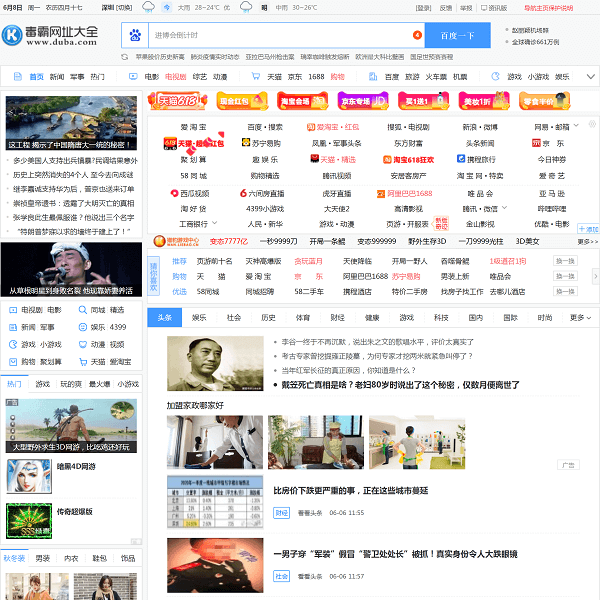The height and width of the screenshot is (600, 600).
Task: Click the 变态7777亿 red game link
Action: pyautogui.click(x=229, y=242)
